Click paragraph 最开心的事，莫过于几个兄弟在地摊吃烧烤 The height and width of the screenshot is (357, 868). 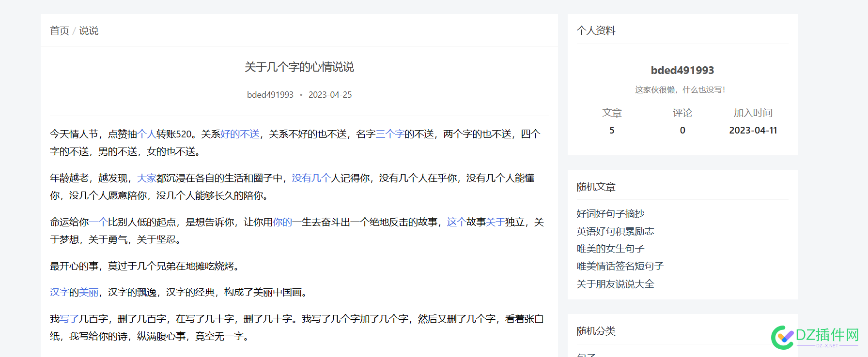tap(145, 266)
